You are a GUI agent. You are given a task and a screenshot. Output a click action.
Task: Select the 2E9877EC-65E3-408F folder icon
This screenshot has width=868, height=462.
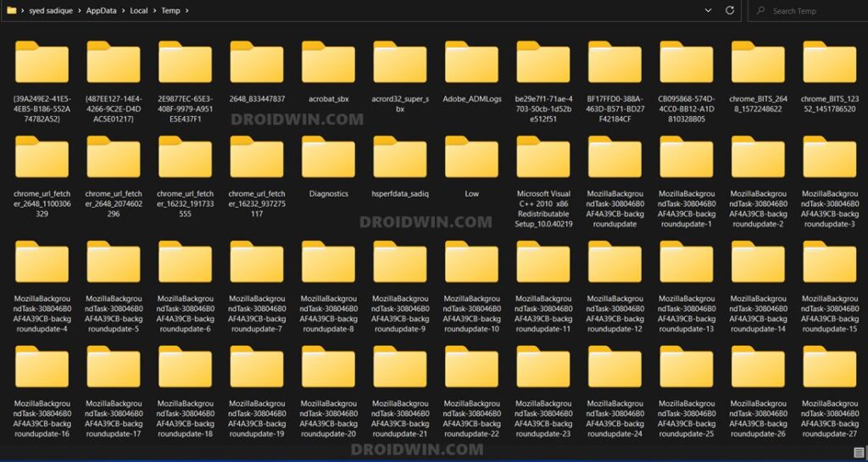186,62
